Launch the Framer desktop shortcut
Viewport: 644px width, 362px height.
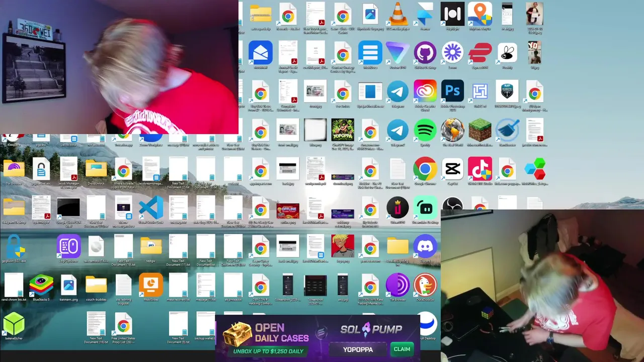point(425,14)
